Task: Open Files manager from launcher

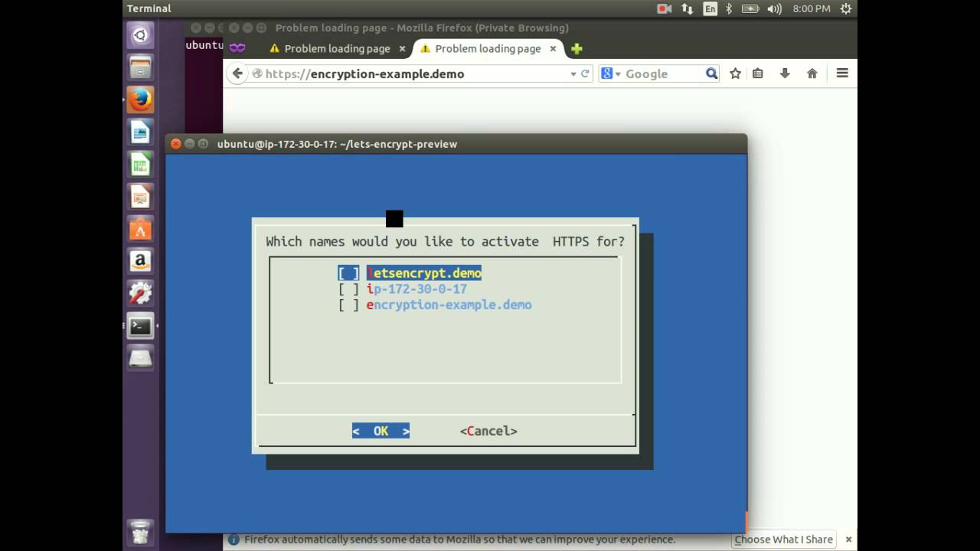Action: tap(140, 67)
